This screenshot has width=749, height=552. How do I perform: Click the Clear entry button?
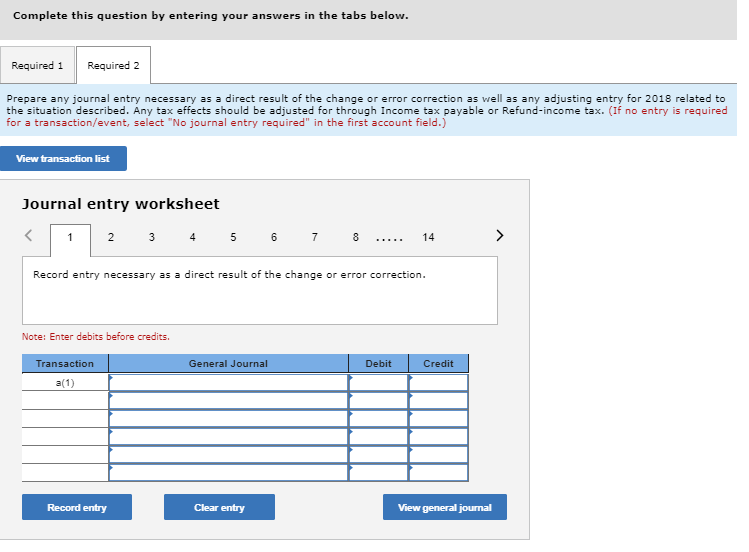coord(219,507)
